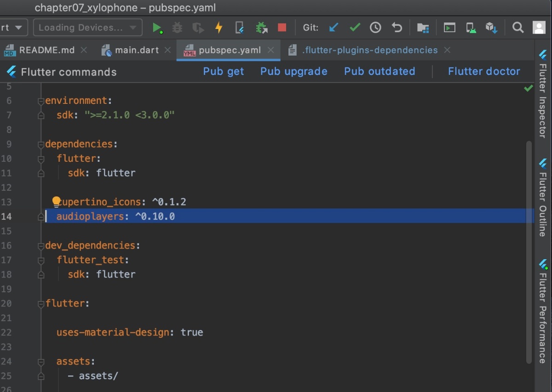
Task: Run the app with the green Run icon
Action: (158, 28)
